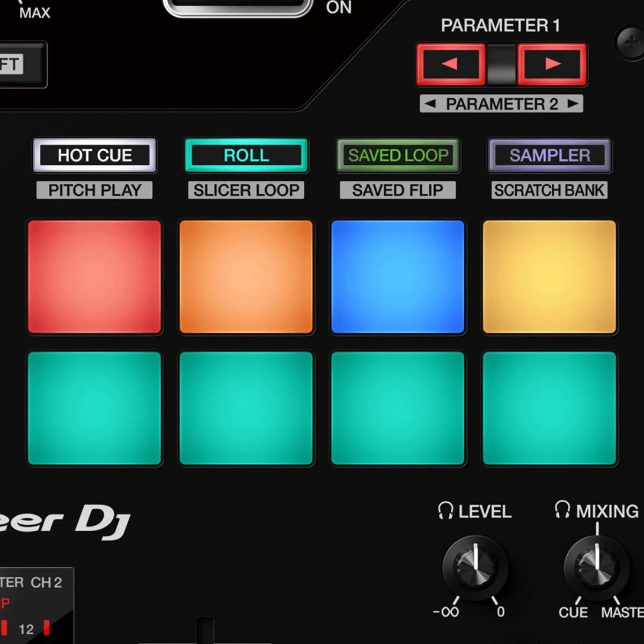The image size is (644, 644).
Task: Hit the first teal pad in bottom row
Action: [94, 408]
